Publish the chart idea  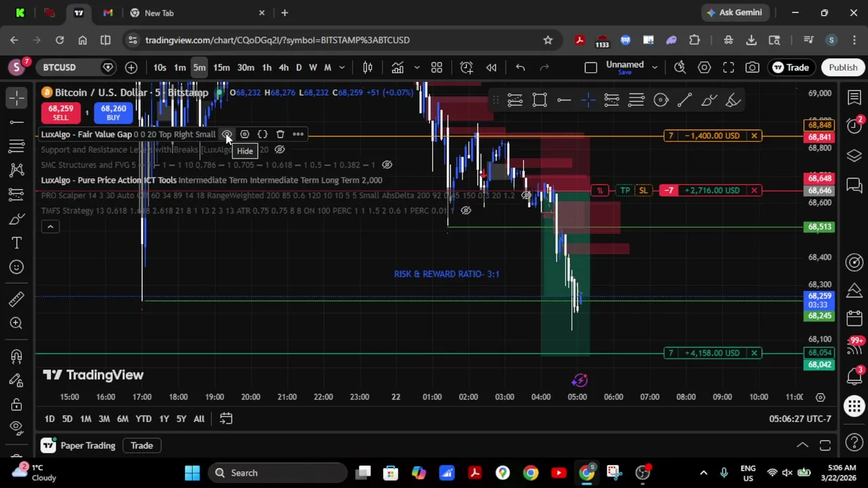pos(843,67)
